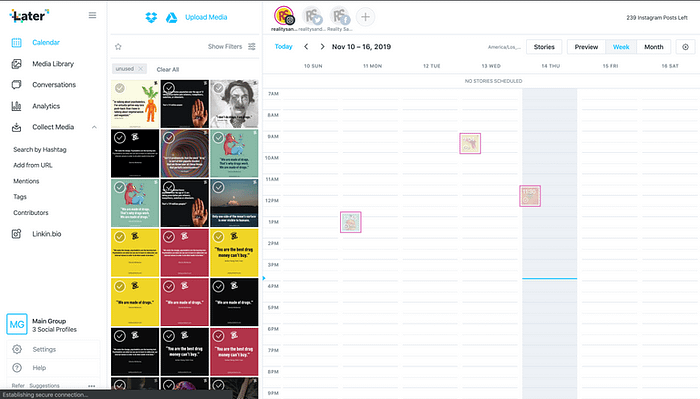Click the filter sliders icon

252,46
